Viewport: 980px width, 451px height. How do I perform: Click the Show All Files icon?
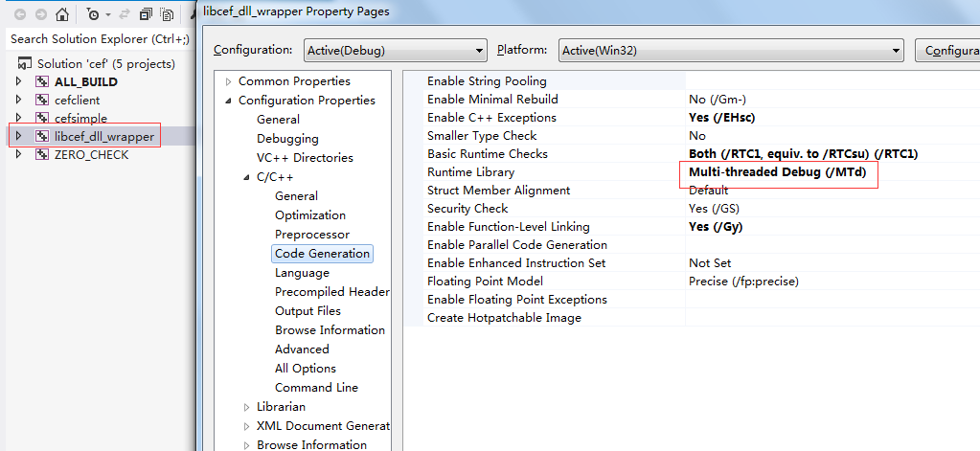167,13
